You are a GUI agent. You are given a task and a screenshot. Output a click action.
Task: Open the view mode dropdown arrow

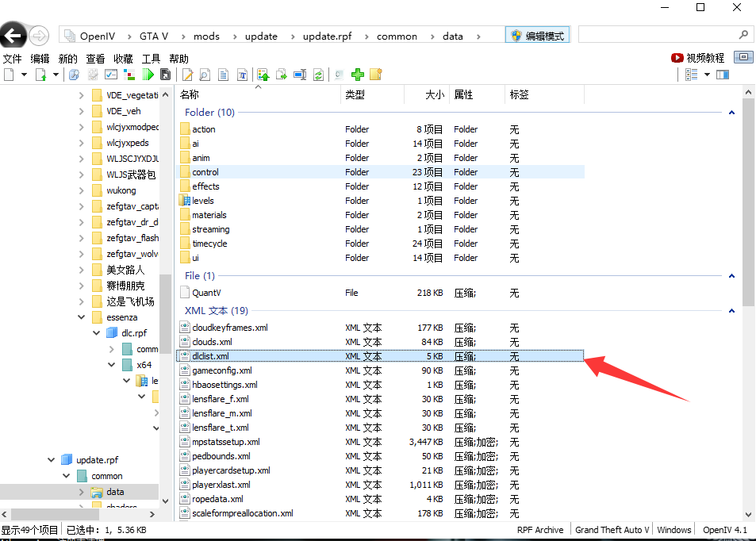click(x=707, y=75)
